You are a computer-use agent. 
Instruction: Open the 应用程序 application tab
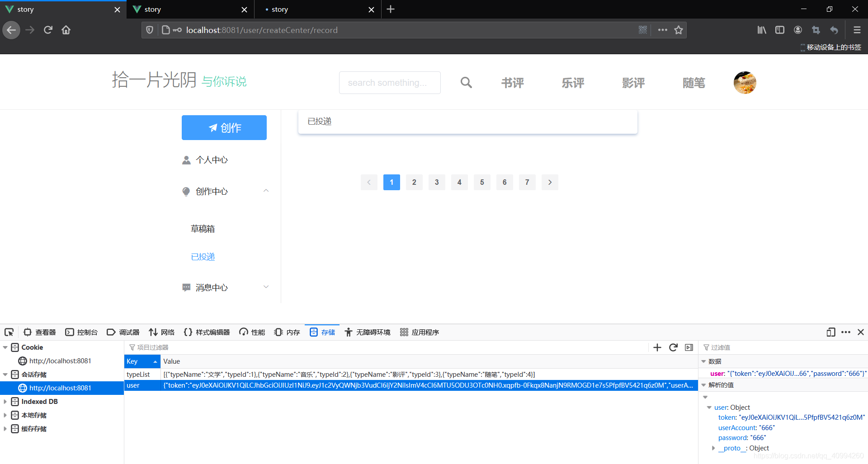(x=420, y=332)
